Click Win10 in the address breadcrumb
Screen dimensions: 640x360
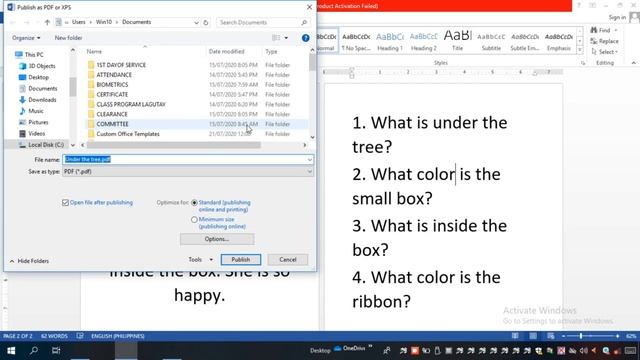104,22
